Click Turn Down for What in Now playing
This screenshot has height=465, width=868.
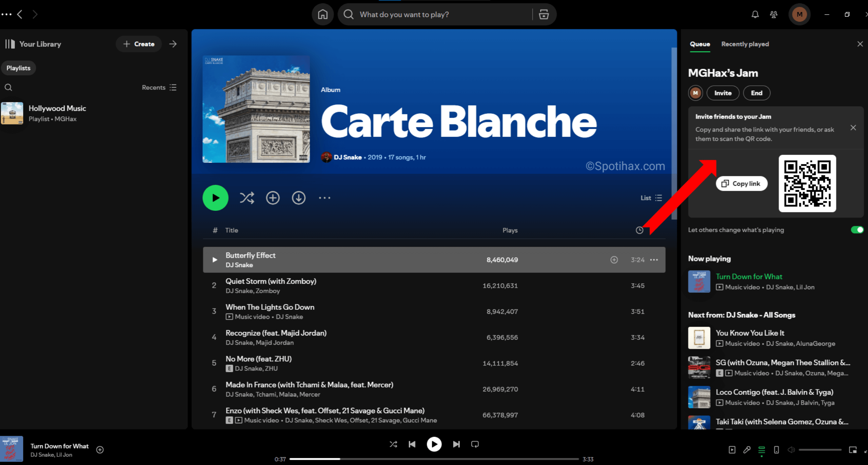749,277
